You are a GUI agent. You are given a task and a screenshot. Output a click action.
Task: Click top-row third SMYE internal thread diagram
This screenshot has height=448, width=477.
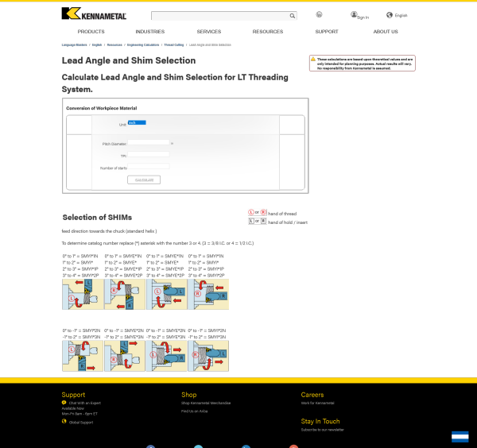point(166,294)
